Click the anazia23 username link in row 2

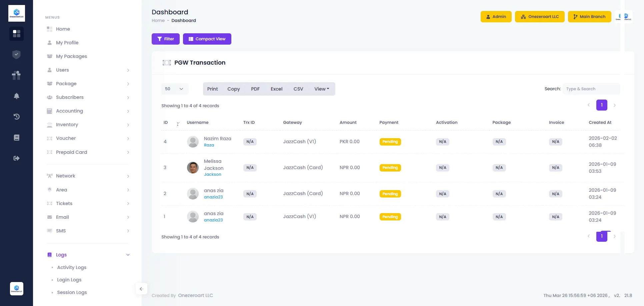[213, 197]
